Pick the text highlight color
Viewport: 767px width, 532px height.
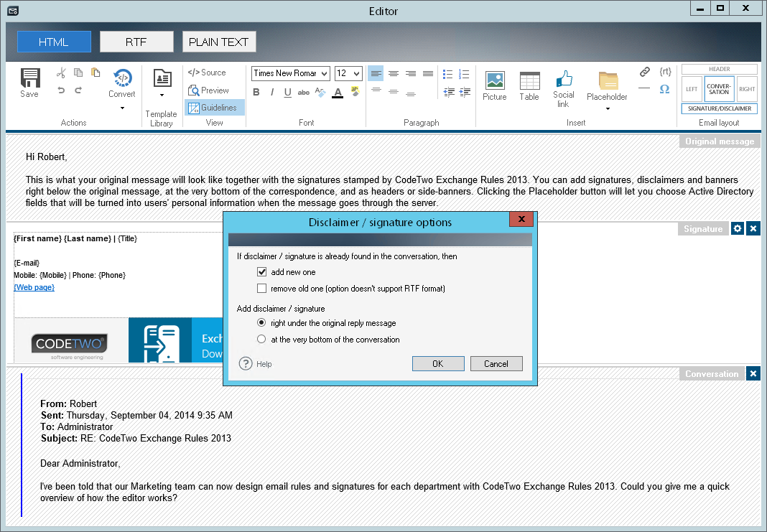[x=355, y=91]
